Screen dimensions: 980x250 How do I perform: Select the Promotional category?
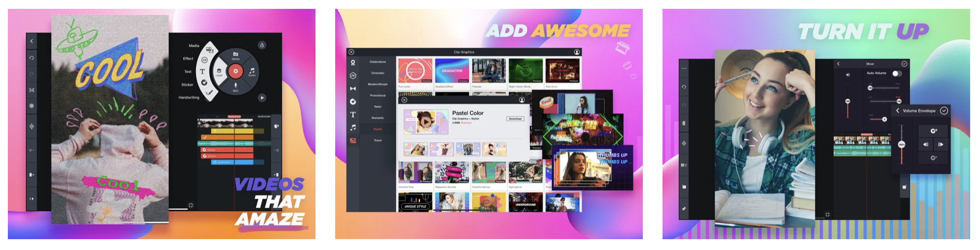tap(377, 95)
